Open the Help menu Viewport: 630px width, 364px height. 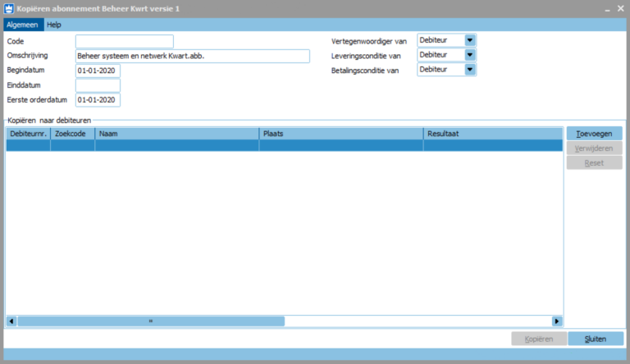[x=54, y=25]
